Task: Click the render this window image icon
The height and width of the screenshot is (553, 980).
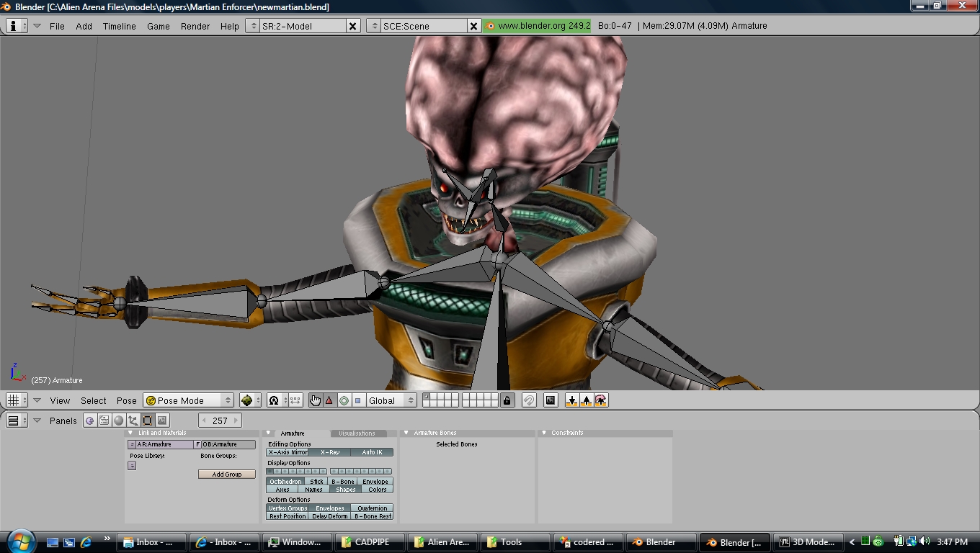Action: [551, 400]
